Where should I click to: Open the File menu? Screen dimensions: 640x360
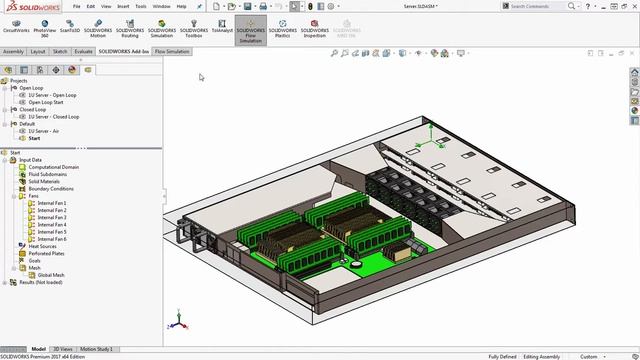77,6
